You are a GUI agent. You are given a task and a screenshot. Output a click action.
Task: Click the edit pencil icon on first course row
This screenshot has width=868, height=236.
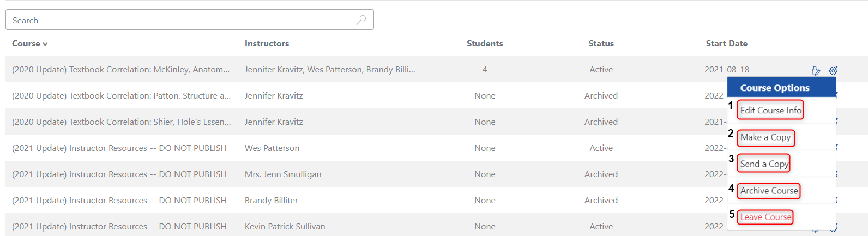point(816,70)
